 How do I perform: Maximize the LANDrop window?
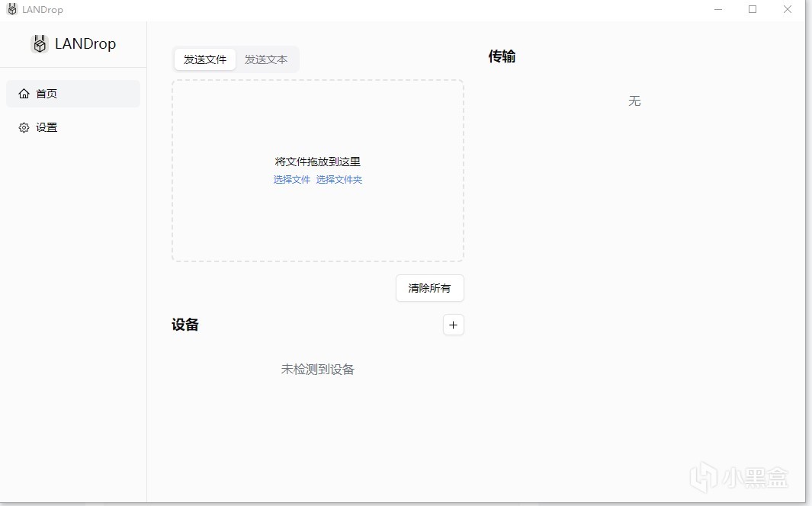click(x=753, y=9)
